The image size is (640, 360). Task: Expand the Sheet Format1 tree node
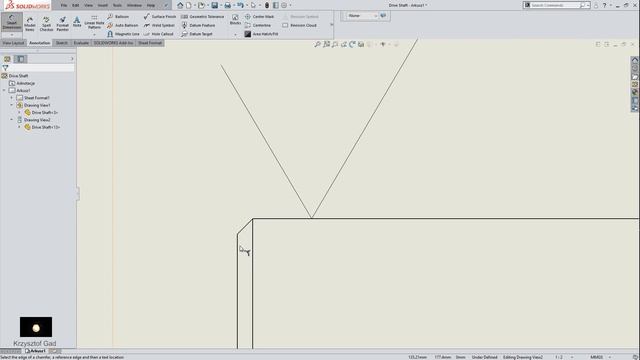point(12,98)
